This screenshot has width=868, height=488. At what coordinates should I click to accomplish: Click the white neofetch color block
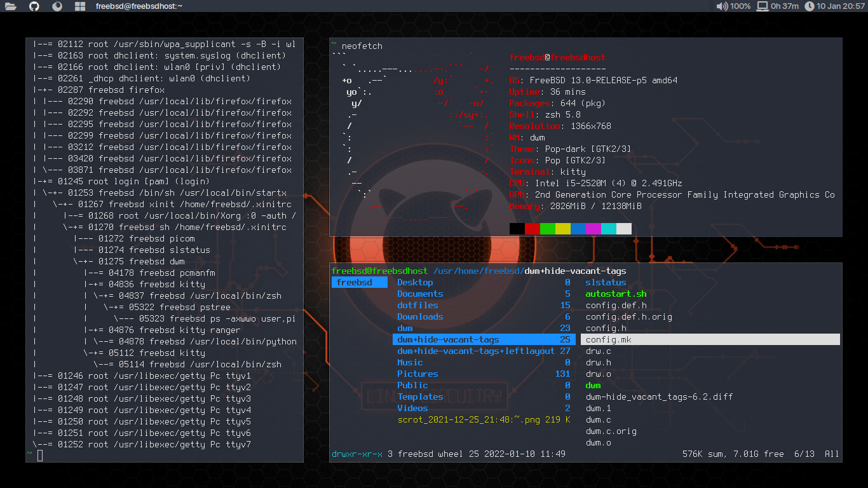tap(623, 229)
